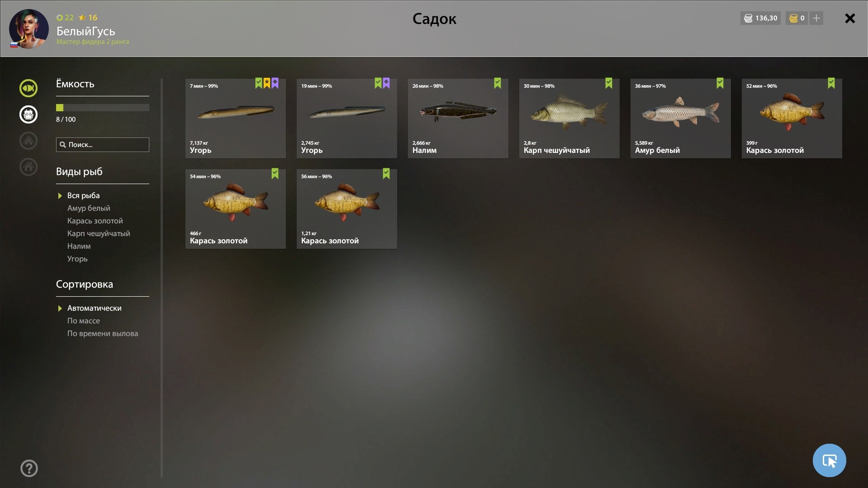
Task: Select the 7,137 кг Угорь fish card
Action: tap(236, 118)
